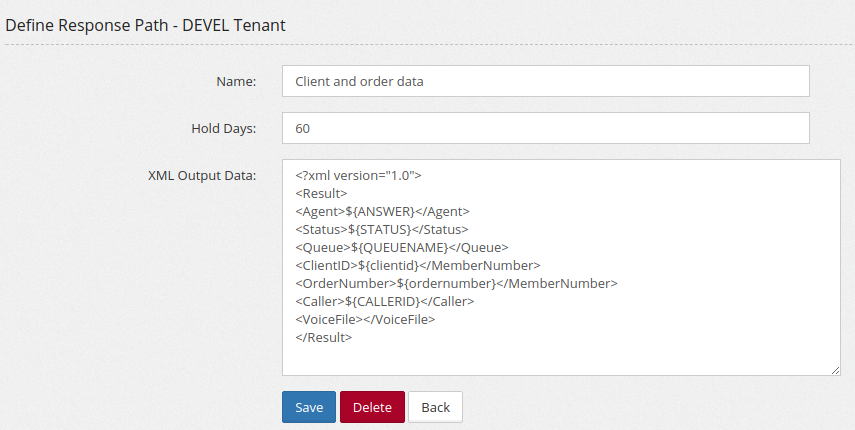Click the XML Output Data label
This screenshot has width=855, height=430.
point(202,175)
